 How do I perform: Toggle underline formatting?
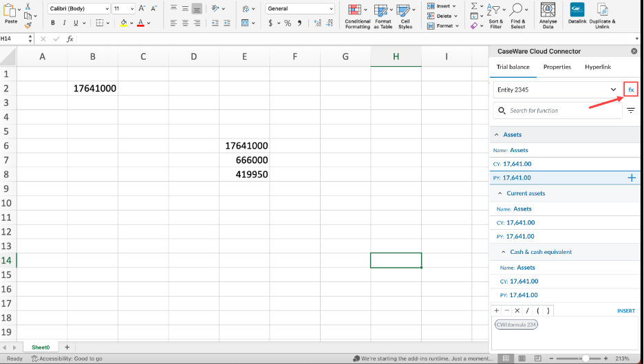click(76, 23)
